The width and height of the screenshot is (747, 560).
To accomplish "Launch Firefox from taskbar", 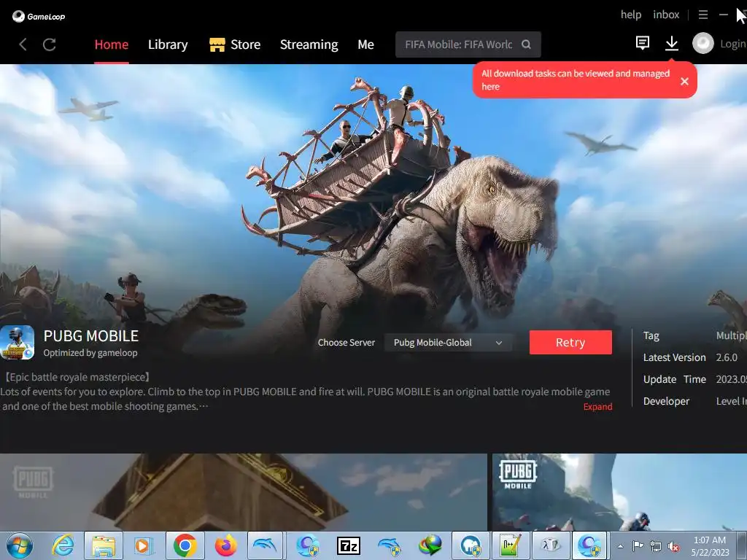I will (x=226, y=545).
